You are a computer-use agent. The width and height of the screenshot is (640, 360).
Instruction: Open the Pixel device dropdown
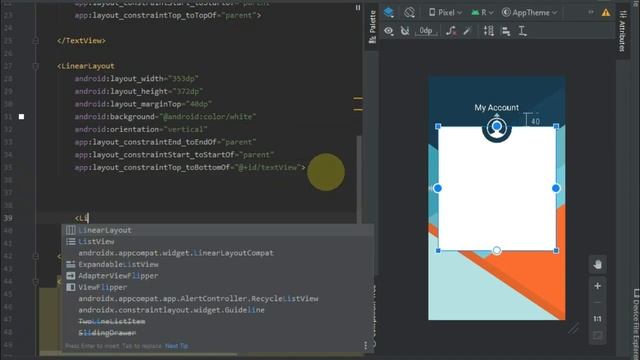coord(445,13)
